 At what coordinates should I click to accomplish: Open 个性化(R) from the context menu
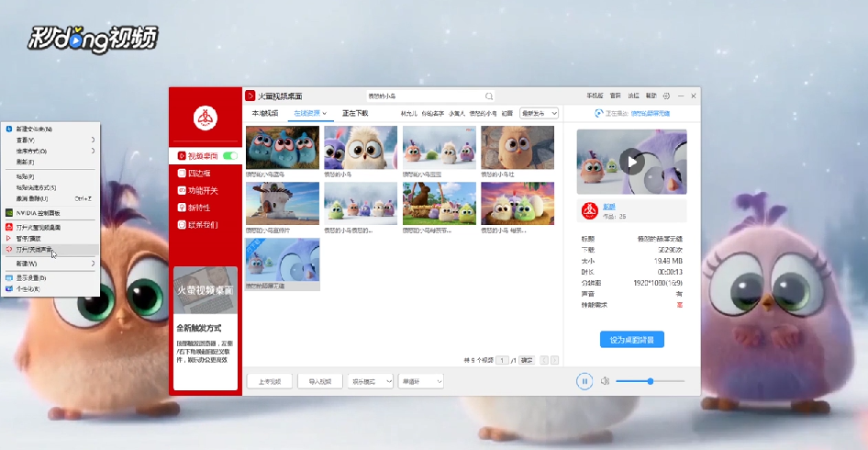click(x=50, y=289)
